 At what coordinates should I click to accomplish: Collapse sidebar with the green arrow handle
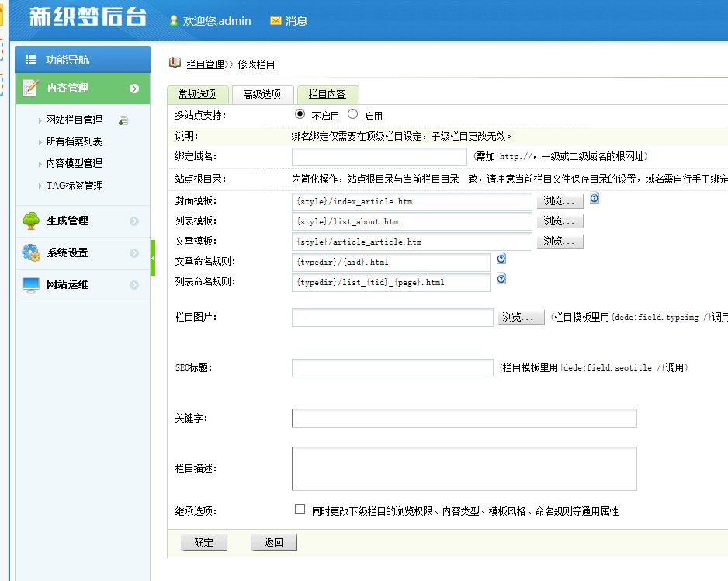[x=153, y=258]
